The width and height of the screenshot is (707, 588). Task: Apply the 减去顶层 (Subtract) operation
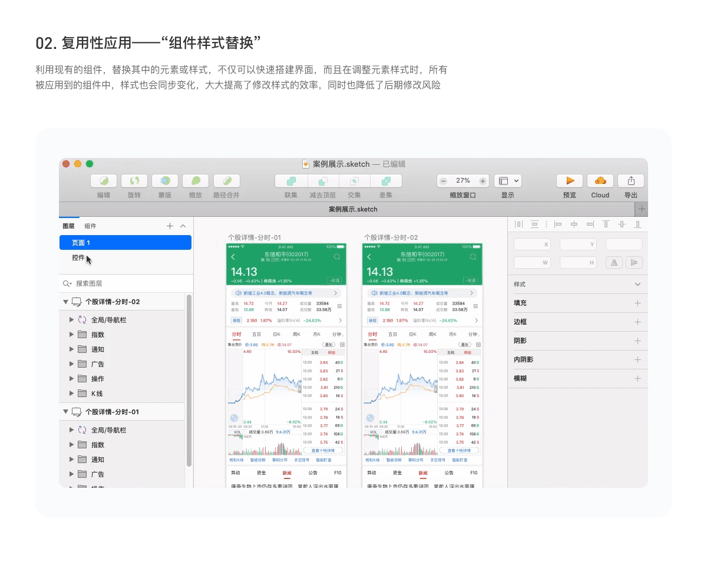tap(322, 181)
